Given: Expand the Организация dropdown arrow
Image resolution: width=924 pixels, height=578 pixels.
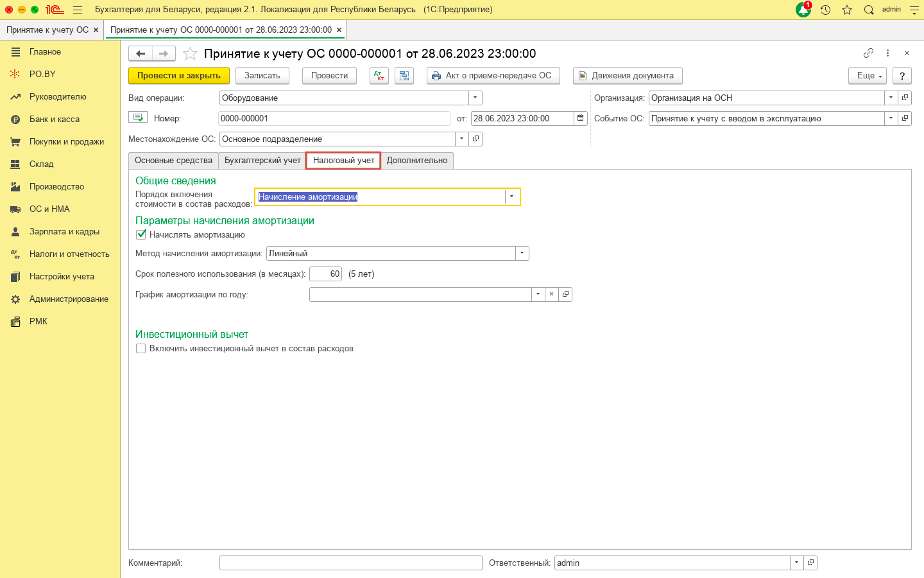Looking at the screenshot, I should coord(891,98).
